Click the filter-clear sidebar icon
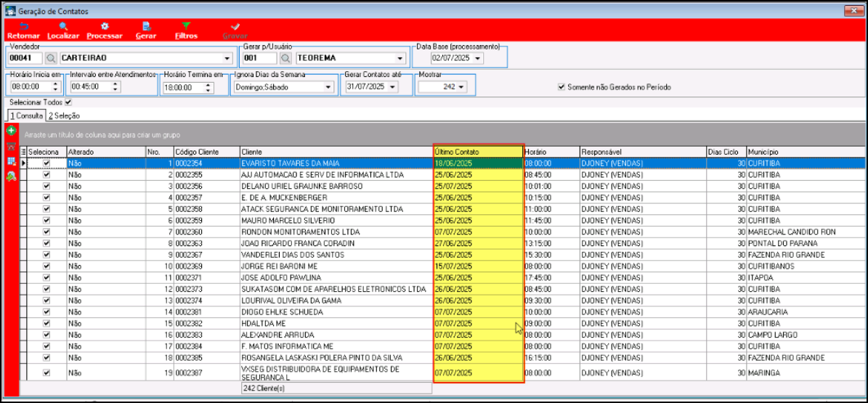 coord(10,147)
